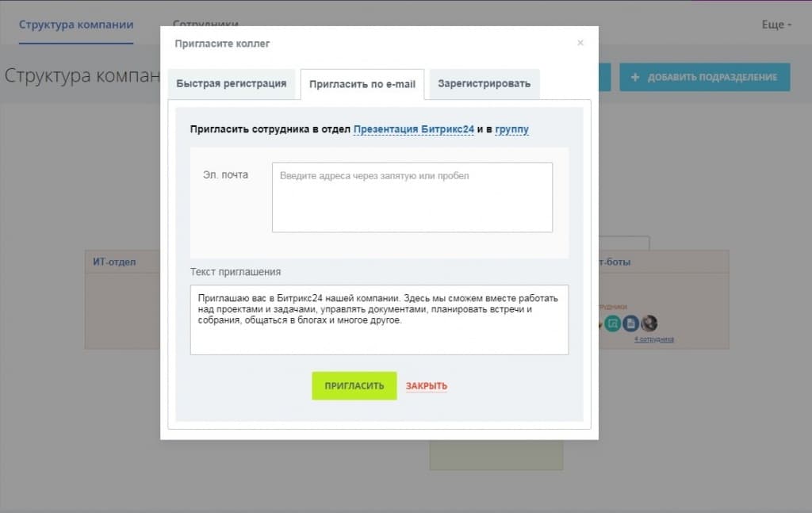The image size is (812, 513).
Task: Click the plus icon on Добавить подразделение
Action: point(635,77)
